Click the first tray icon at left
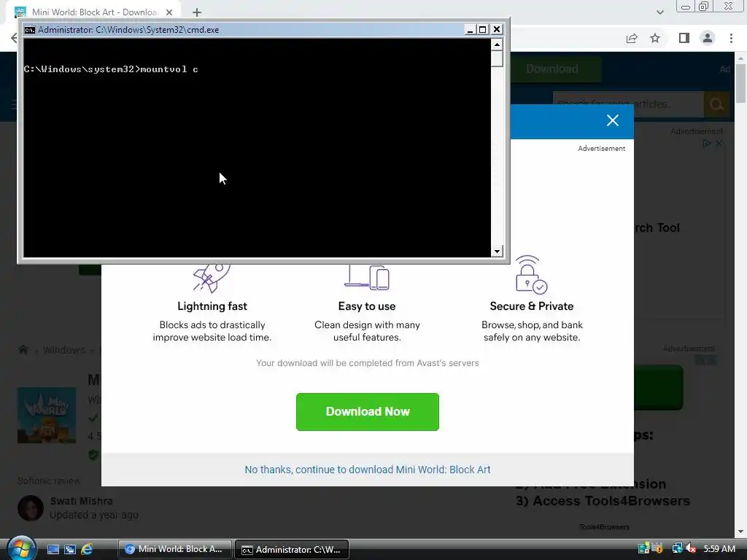 (644, 548)
